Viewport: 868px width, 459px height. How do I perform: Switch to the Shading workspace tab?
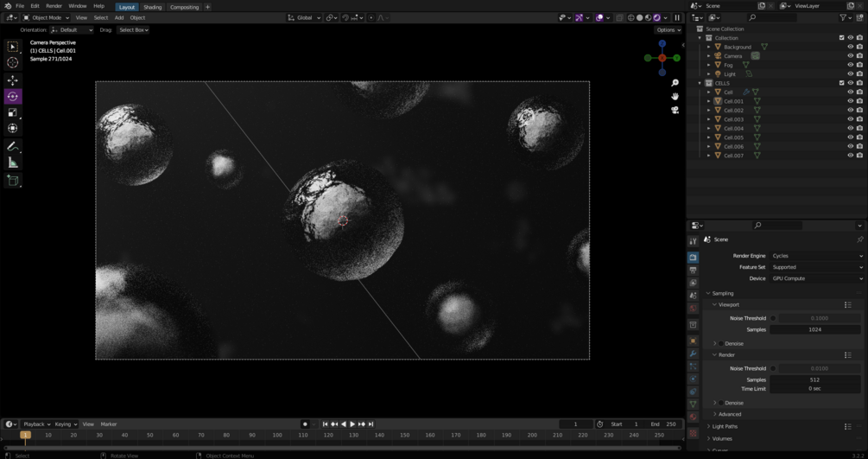[152, 7]
